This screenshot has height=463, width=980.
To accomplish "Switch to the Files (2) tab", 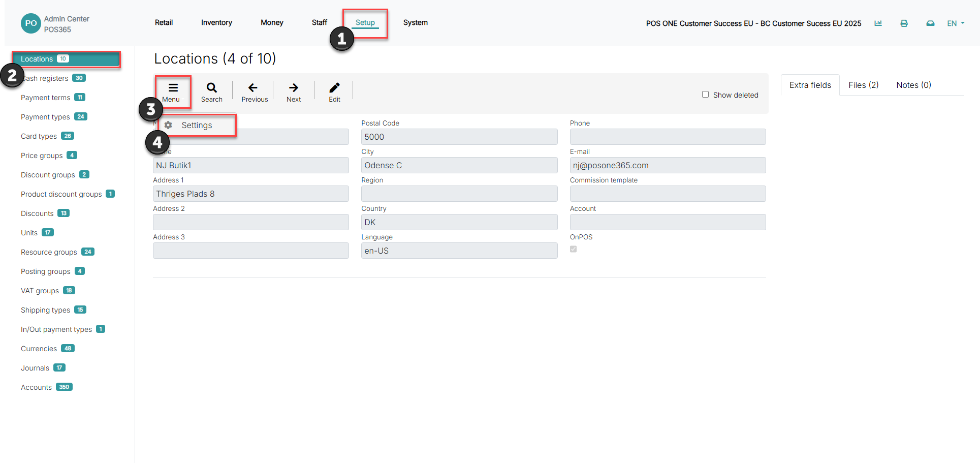I will pos(863,85).
